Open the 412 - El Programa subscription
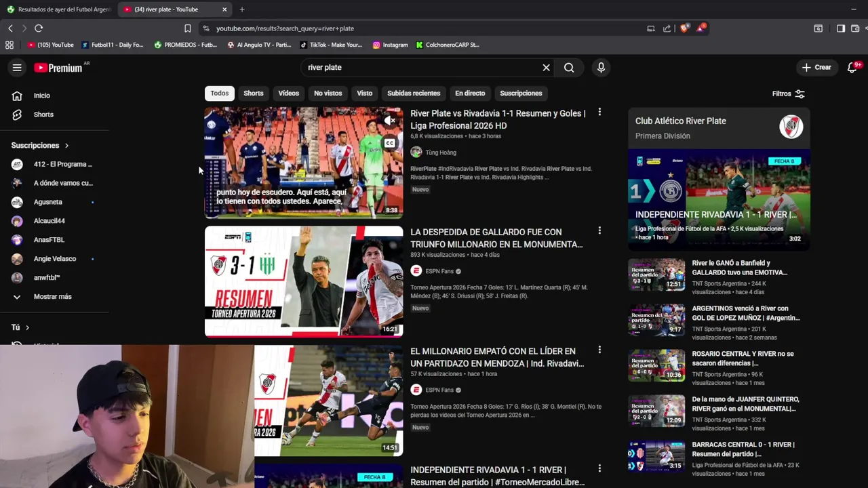 (54, 164)
